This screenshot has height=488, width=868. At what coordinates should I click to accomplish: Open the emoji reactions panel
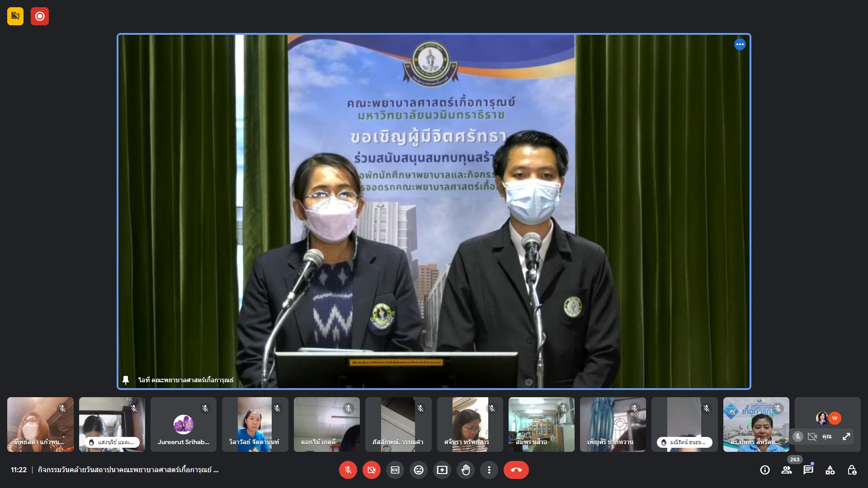point(419,470)
